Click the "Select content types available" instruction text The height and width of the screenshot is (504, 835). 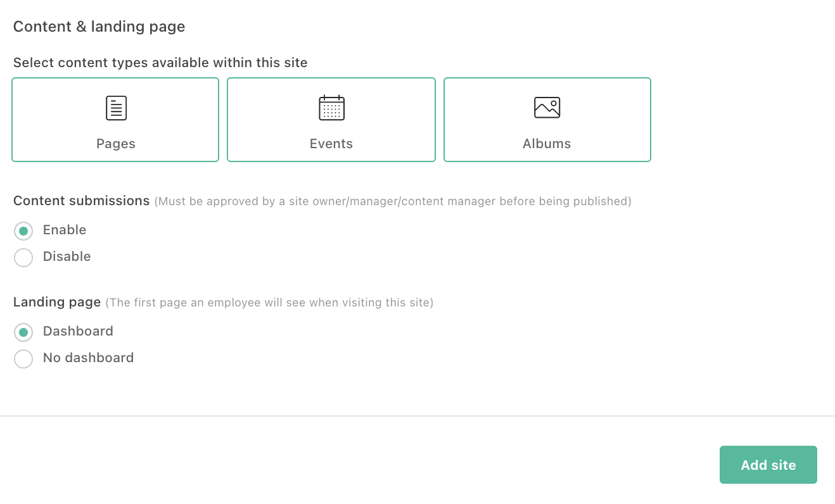[x=160, y=63]
